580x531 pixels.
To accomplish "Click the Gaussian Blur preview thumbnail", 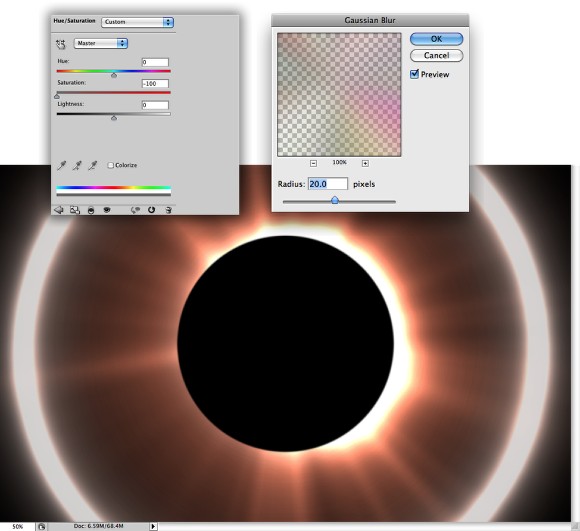I will click(339, 95).
